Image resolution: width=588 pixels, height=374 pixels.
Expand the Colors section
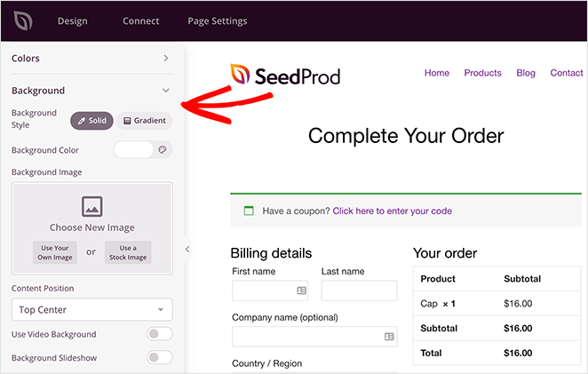click(91, 58)
